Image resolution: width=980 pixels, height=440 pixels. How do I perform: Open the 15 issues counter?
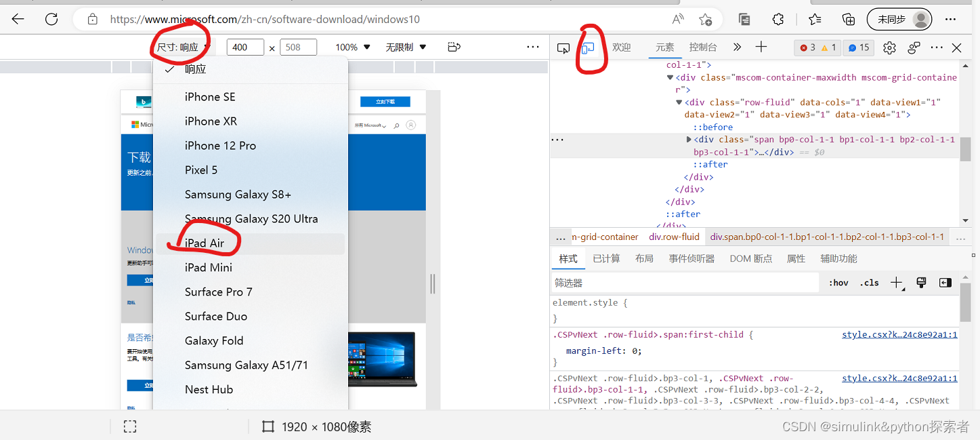pos(859,47)
